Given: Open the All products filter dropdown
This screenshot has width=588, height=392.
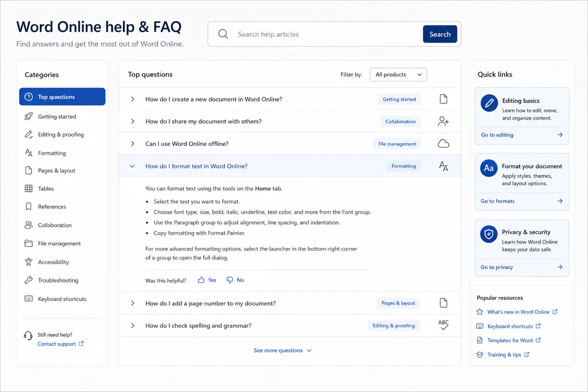Looking at the screenshot, I should [398, 74].
